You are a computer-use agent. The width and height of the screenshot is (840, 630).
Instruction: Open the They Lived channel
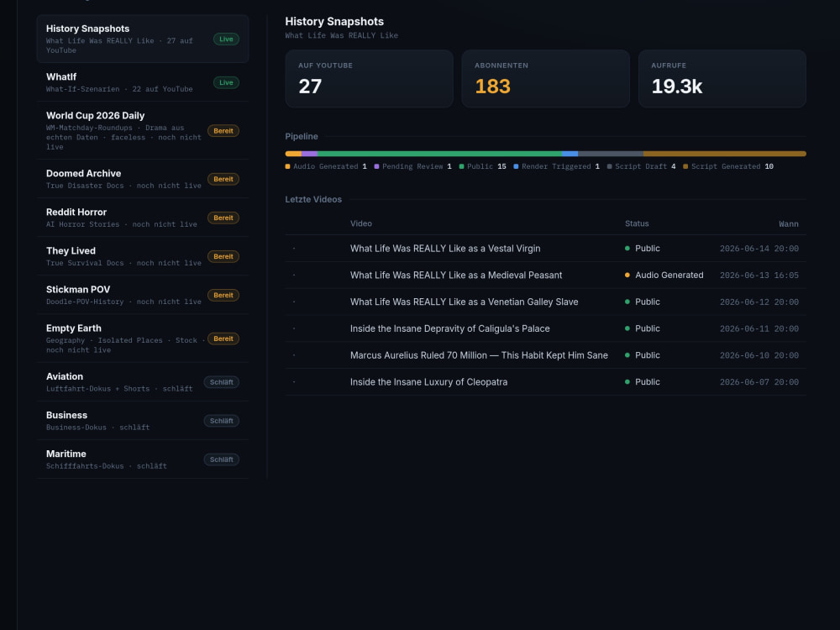143,256
